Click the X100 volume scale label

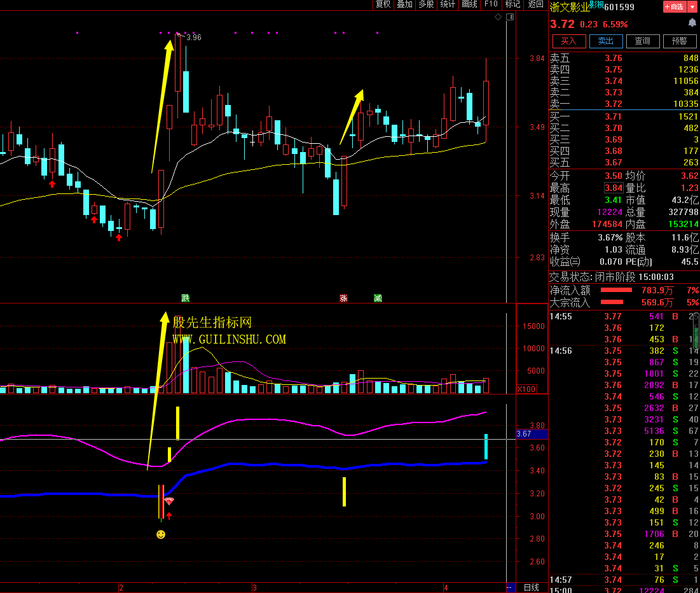click(x=526, y=389)
